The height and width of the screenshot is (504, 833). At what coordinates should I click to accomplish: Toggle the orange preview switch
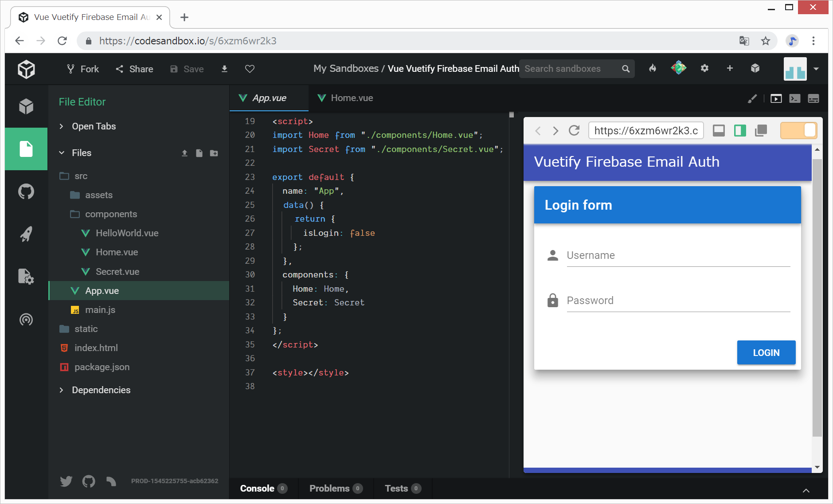point(798,130)
